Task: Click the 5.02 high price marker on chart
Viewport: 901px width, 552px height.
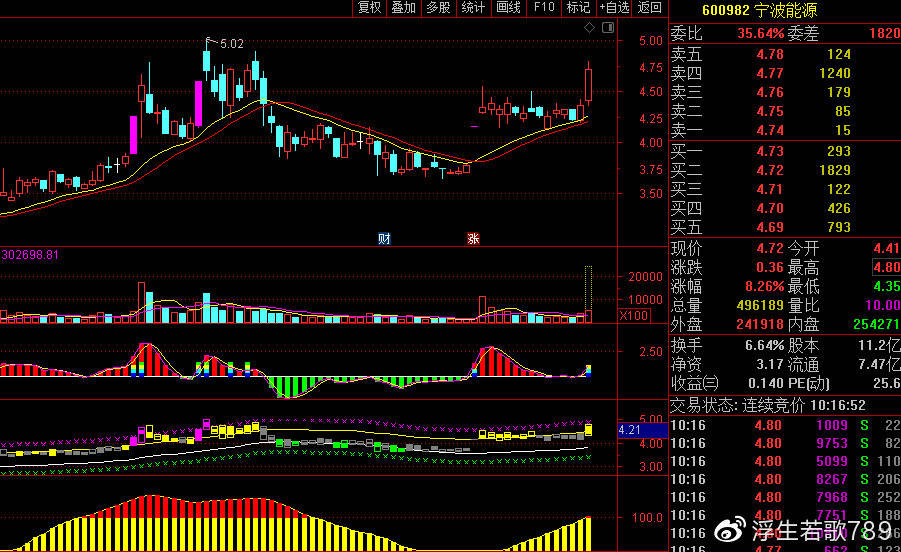Action: [x=231, y=44]
